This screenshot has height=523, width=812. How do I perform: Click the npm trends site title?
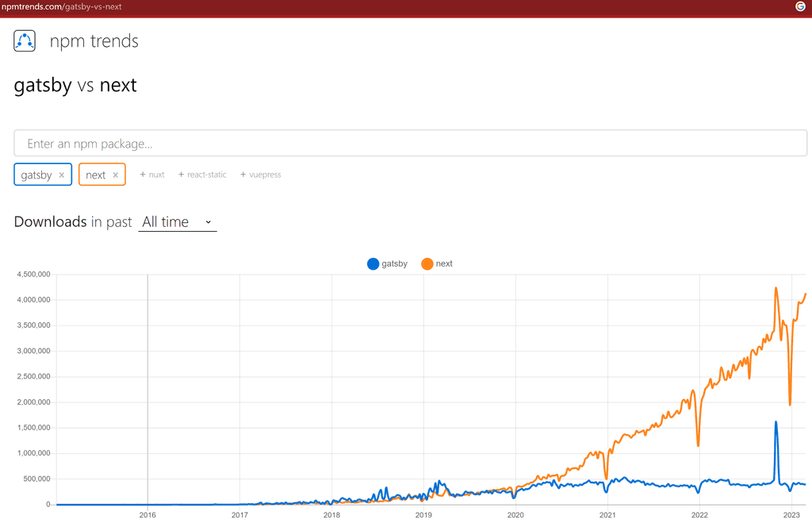point(94,41)
